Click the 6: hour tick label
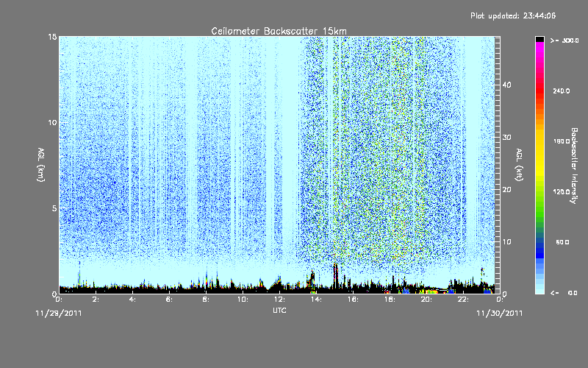 (x=169, y=300)
